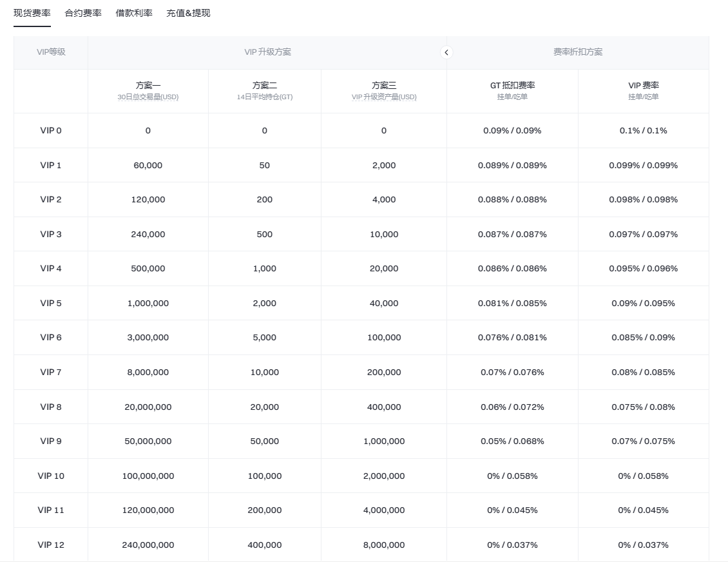
Task: Click the 400,000 GT holding cell for VIP 12
Action: tap(265, 545)
